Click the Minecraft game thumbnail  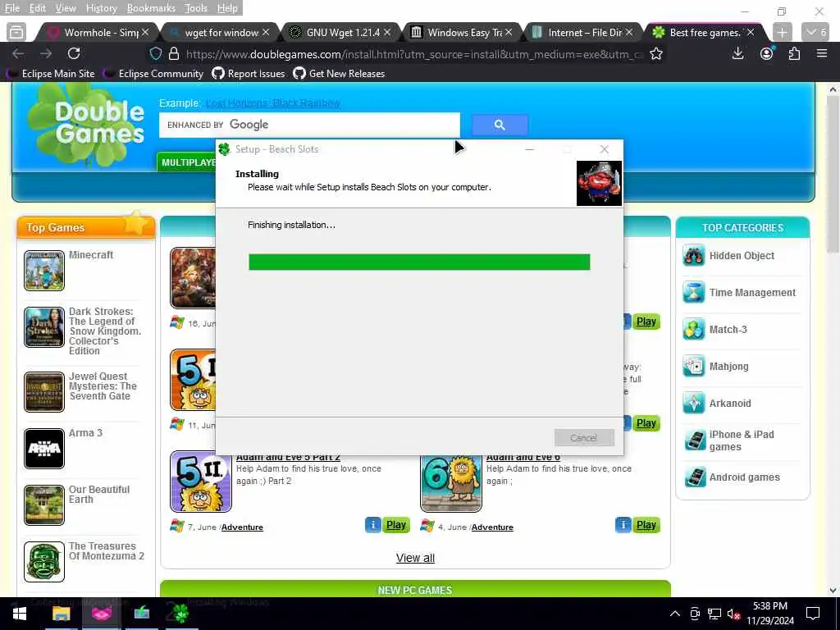coord(44,271)
